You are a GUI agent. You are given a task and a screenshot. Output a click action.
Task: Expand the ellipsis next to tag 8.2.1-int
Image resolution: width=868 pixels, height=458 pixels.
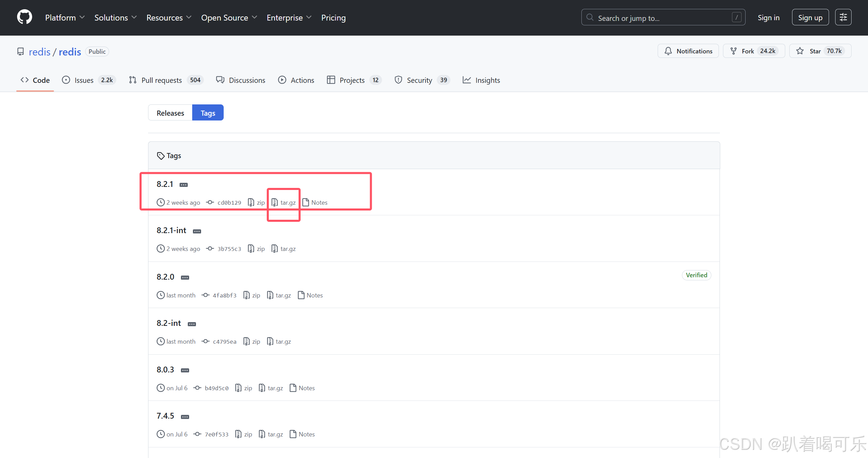197,231
